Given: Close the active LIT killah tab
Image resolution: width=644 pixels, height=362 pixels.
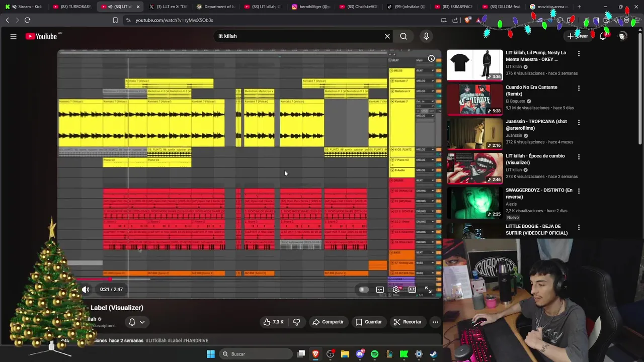Looking at the screenshot, I should click(138, 7).
